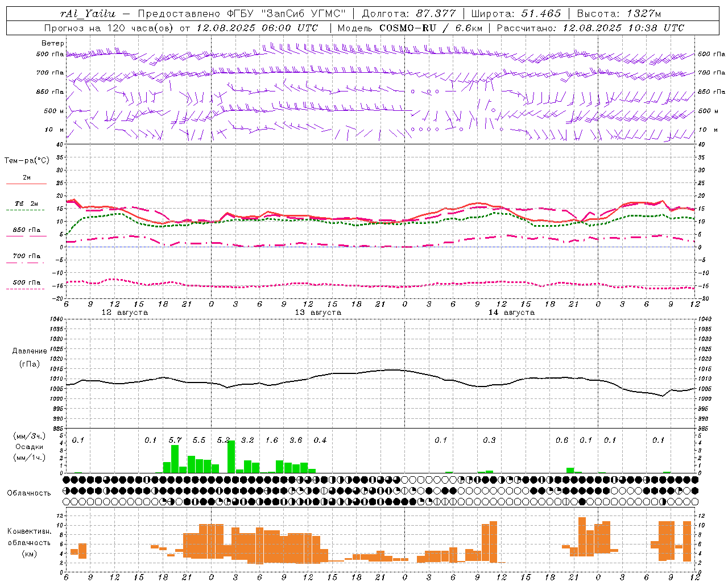Click the Td 2м dew point legend entry

point(27,203)
